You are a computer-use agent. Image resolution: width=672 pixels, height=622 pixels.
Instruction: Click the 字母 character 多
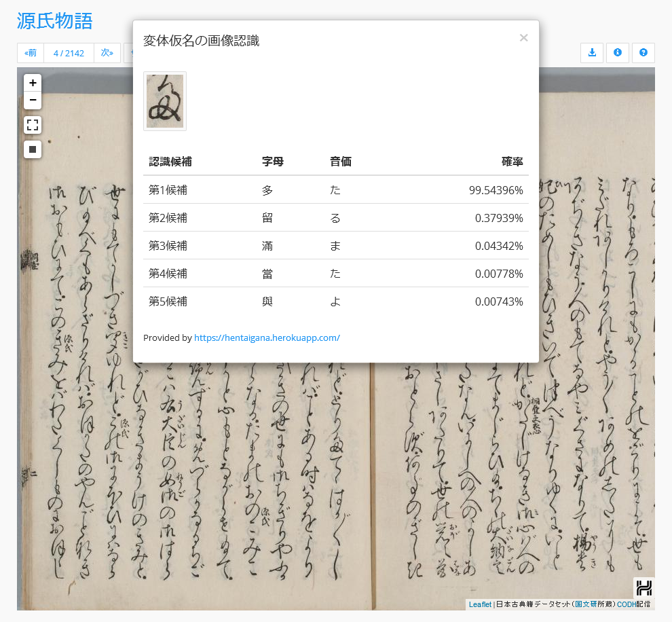[x=267, y=190]
